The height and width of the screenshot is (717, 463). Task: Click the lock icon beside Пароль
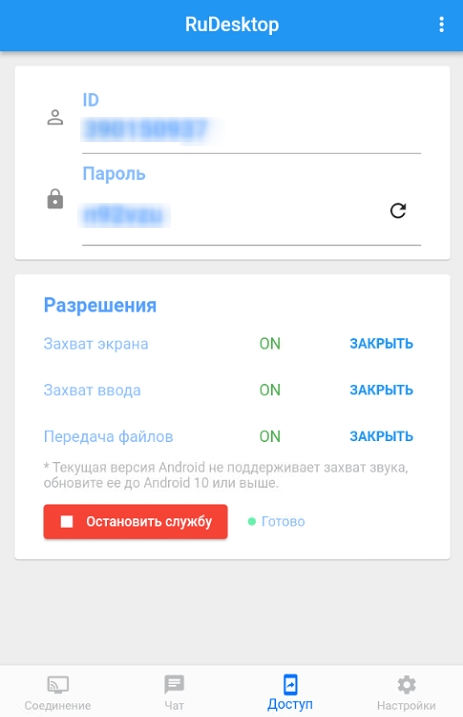point(55,199)
